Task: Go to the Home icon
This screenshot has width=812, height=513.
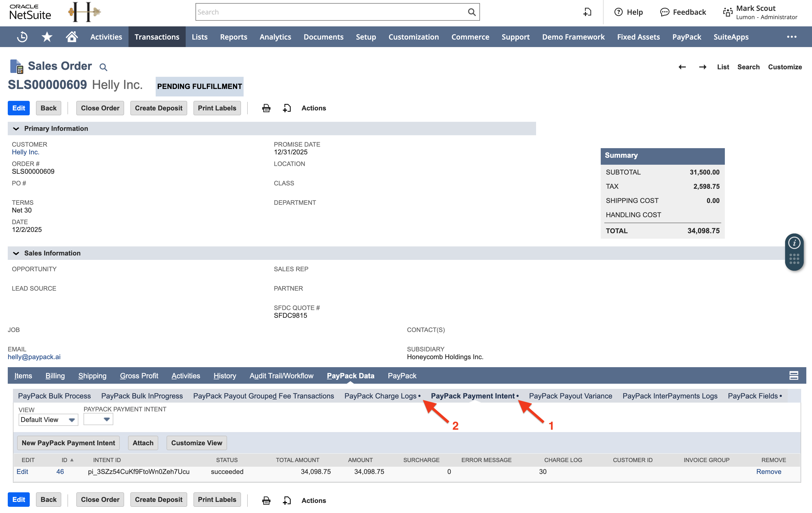Action: click(x=71, y=37)
